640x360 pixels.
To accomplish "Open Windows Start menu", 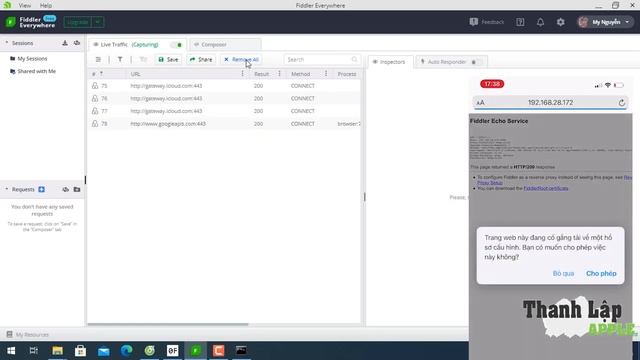I will [11, 351].
